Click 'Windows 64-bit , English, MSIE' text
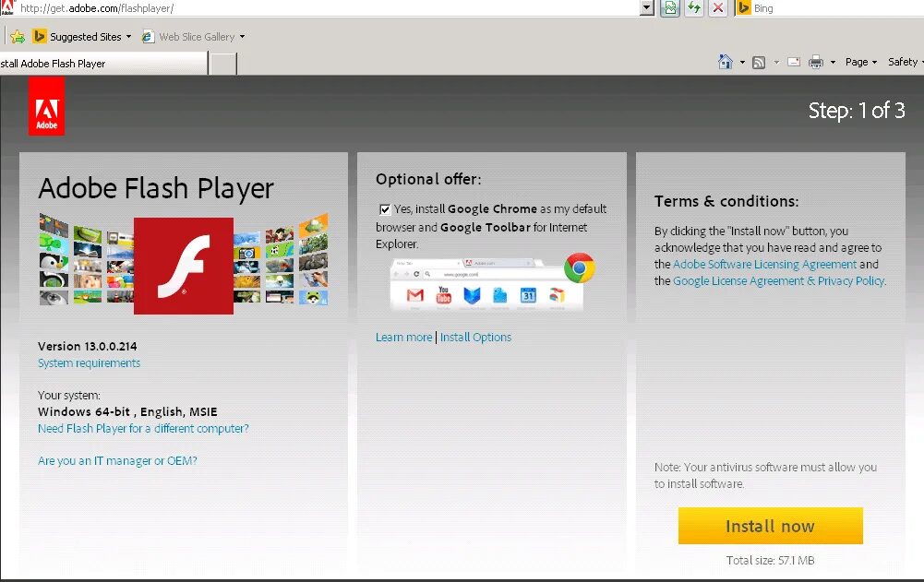 point(127,411)
